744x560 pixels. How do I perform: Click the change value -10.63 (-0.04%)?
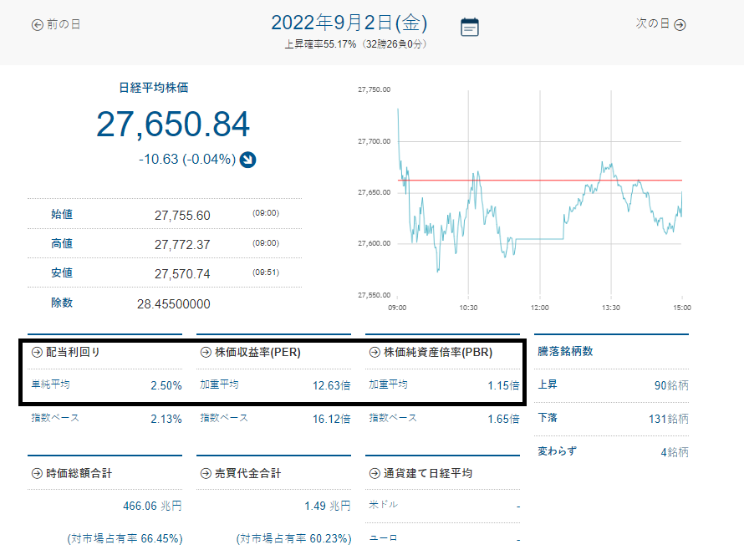point(187,159)
